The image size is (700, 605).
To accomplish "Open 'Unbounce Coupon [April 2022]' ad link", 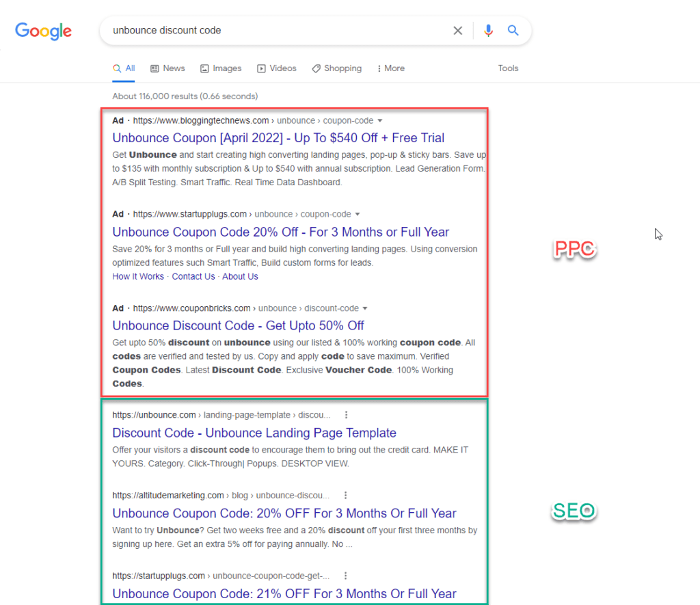I will [278, 138].
